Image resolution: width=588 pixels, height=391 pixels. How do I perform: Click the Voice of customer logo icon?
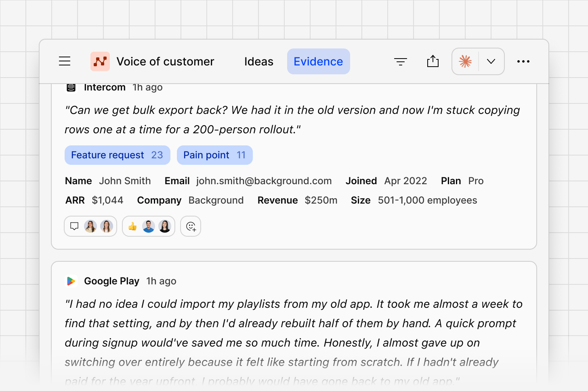(x=100, y=61)
